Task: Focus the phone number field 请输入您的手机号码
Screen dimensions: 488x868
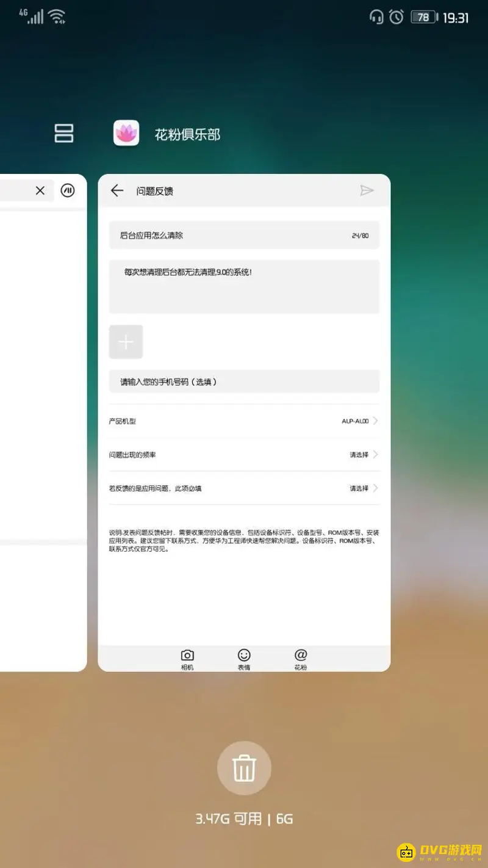Action: (x=244, y=382)
